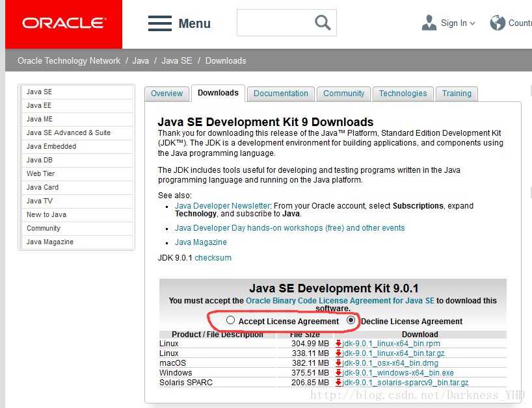
Task: Click the Sign In text
Action: point(453,23)
